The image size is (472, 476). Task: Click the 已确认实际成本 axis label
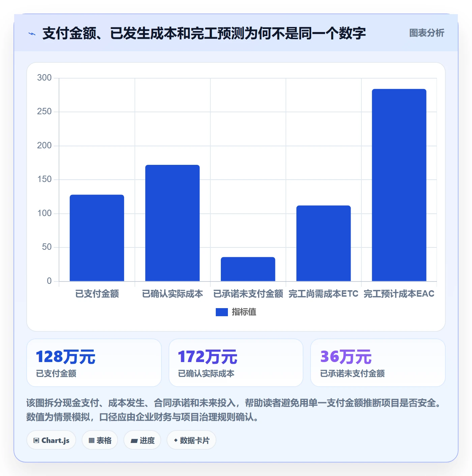pyautogui.click(x=172, y=294)
